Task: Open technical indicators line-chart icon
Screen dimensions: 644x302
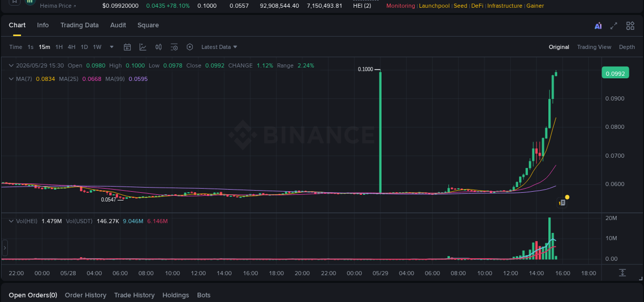Action: click(143, 47)
